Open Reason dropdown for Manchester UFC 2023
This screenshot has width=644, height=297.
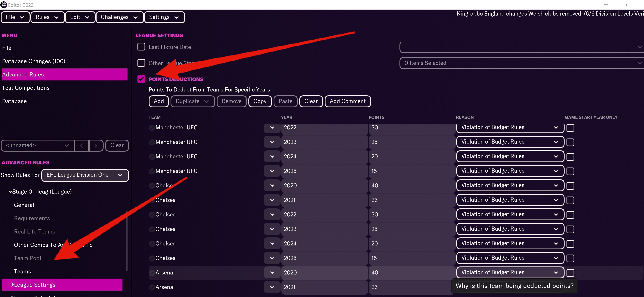(x=510, y=142)
